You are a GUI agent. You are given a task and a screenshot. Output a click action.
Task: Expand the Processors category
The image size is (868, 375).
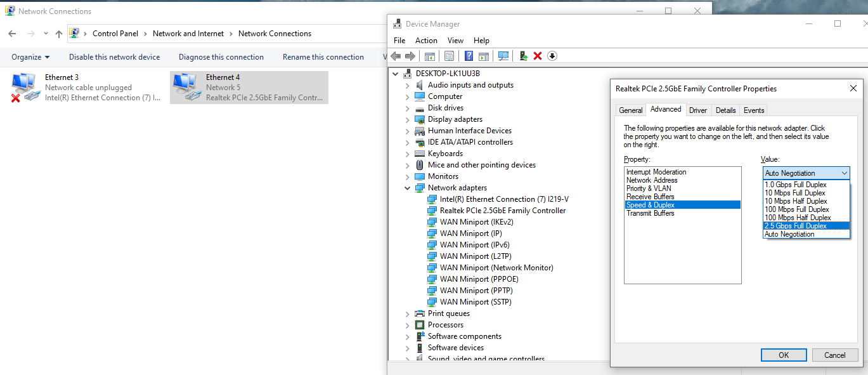coord(408,325)
